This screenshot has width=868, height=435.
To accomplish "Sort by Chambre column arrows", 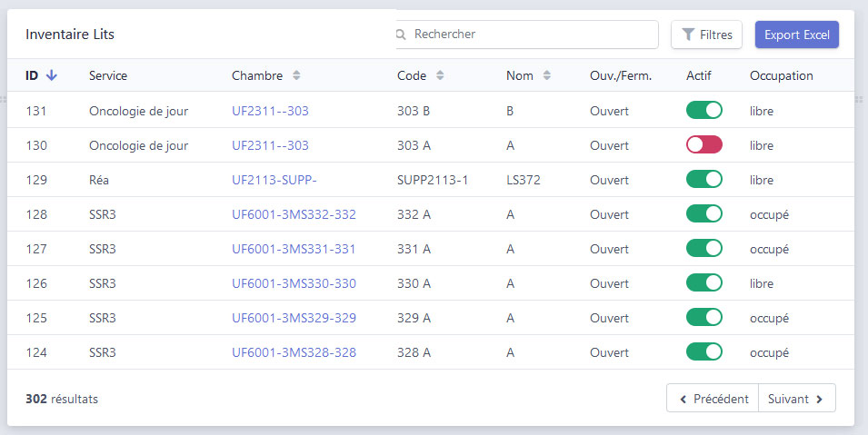I will [296, 75].
